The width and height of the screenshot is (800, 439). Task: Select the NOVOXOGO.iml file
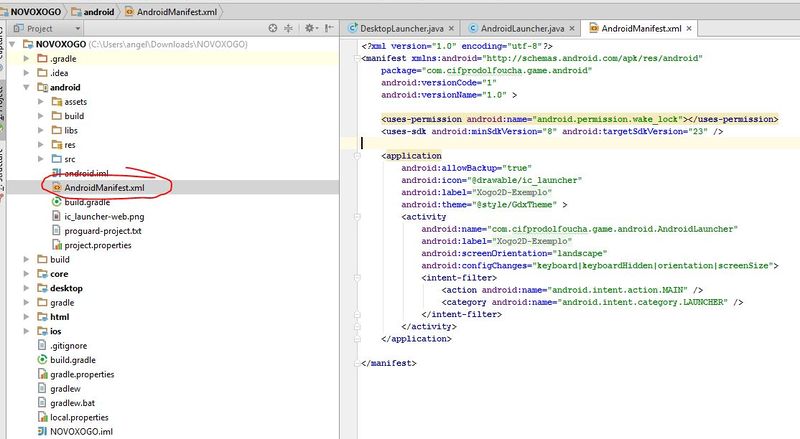(x=172, y=431)
